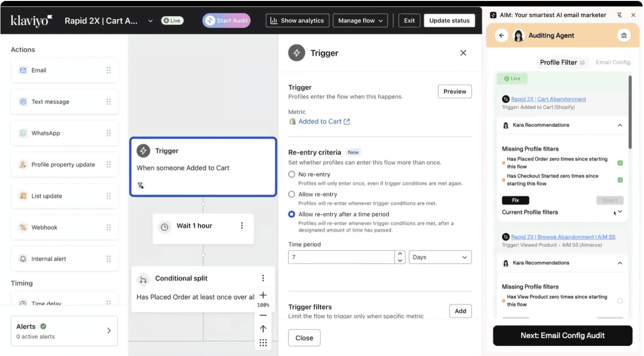Screen dimensions: 644x356
Task: Select the Profile Filter tab
Action: pos(558,62)
